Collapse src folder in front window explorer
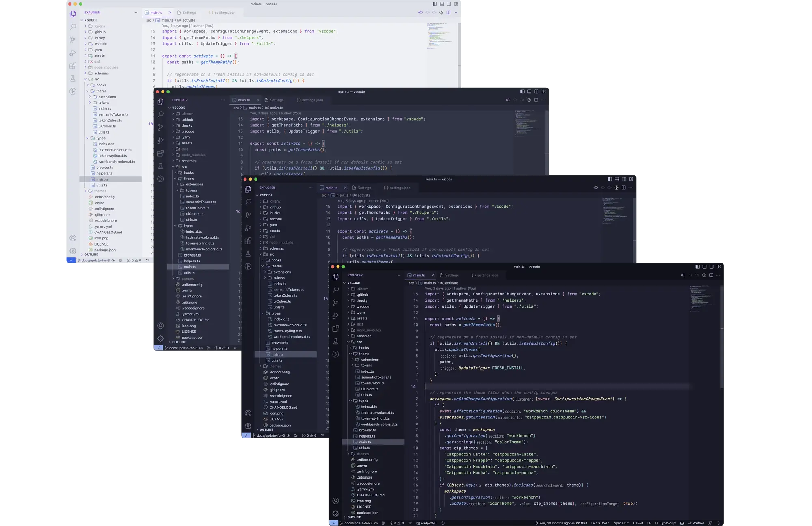 374,342
